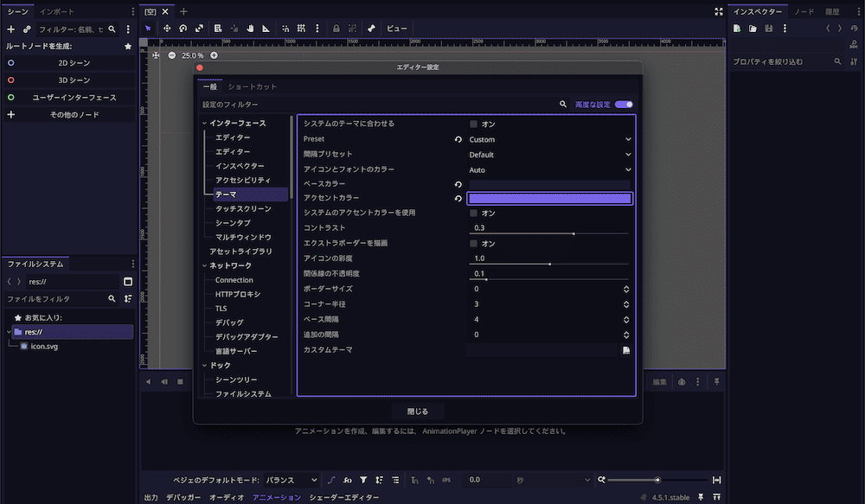Select the Rotate tool
This screenshot has width=865, height=504.
pyautogui.click(x=183, y=29)
